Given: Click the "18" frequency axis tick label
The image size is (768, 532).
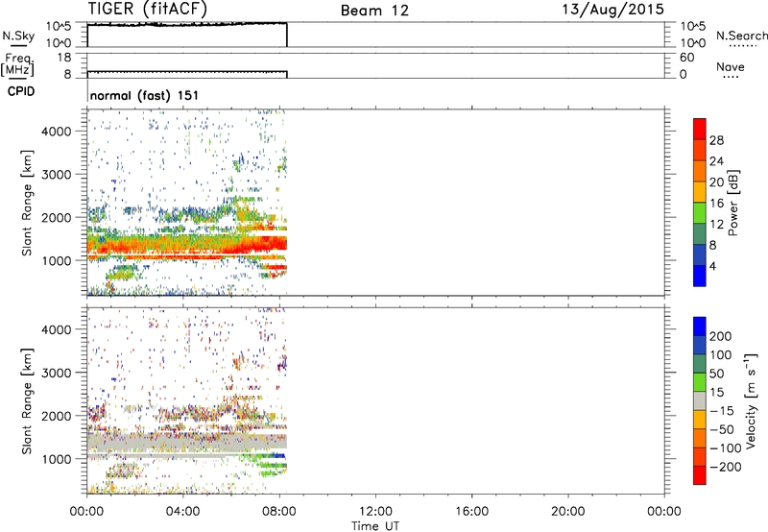Looking at the screenshot, I should click(64, 58).
